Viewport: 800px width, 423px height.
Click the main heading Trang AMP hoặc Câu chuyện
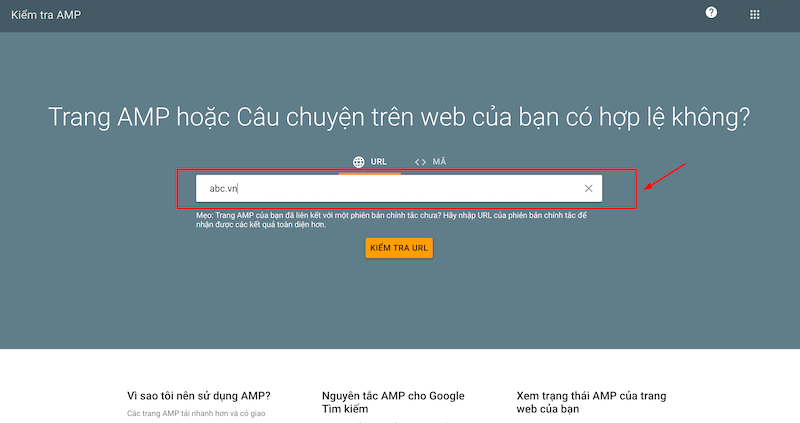[x=399, y=117]
